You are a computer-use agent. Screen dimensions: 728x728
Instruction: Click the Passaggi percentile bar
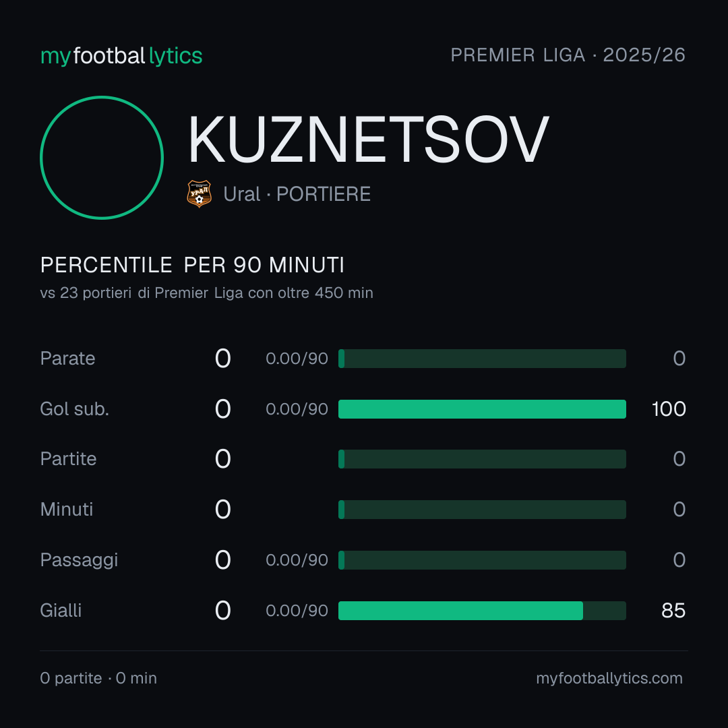click(482, 560)
